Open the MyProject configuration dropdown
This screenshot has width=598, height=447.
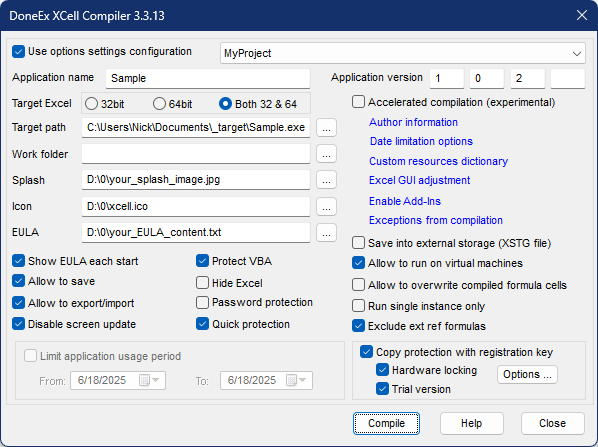pos(403,53)
